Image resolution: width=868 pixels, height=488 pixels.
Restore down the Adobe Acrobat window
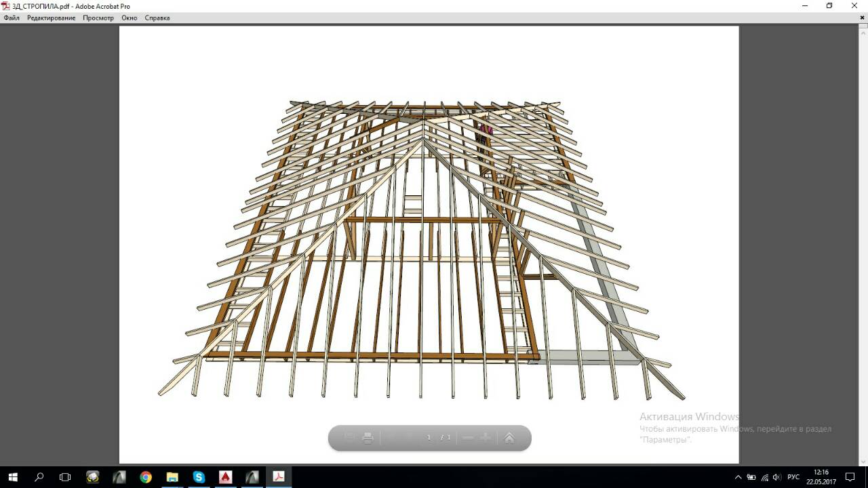[x=829, y=5]
